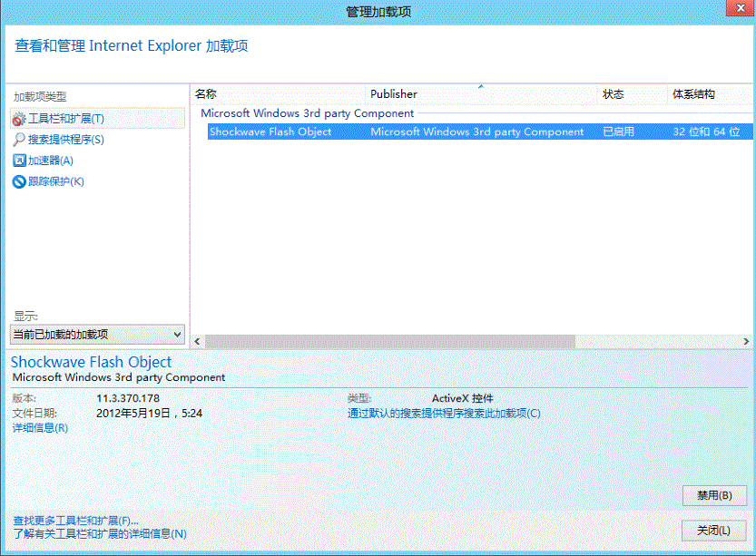Sort add-ons by the 状态 column
Viewport: 756px width, 556px height.
point(626,93)
